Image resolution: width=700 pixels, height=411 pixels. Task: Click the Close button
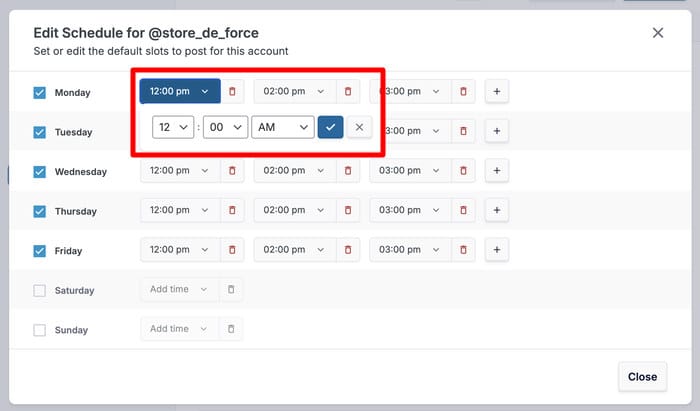[x=642, y=376]
